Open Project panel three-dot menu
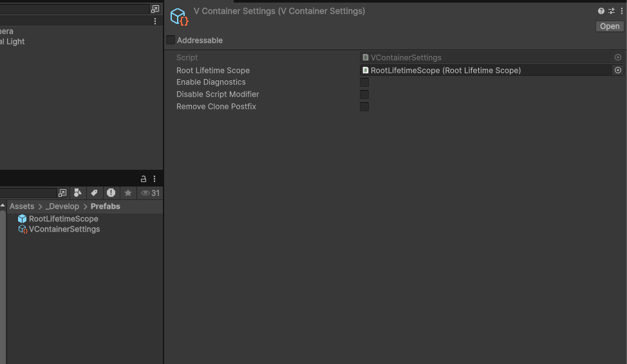The width and height of the screenshot is (627, 364). coord(154,179)
